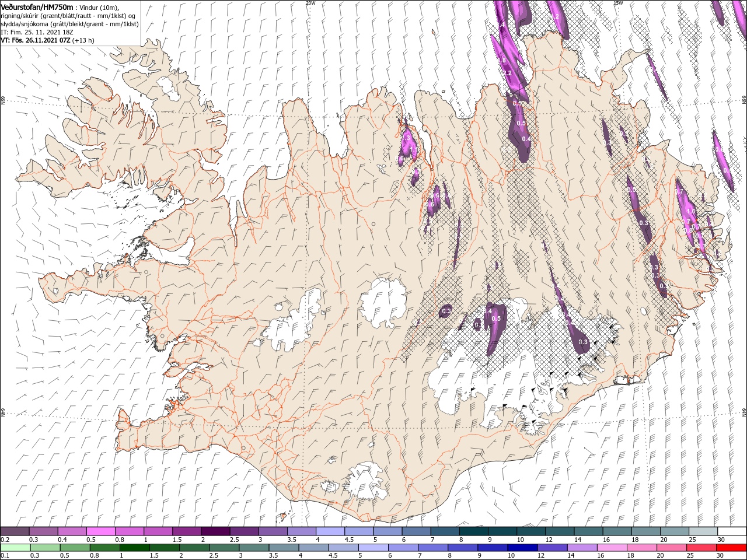Viewport: 747px width, 560px height.
Task: Click the '15W' longitude label
Action: pyautogui.click(x=619, y=3)
